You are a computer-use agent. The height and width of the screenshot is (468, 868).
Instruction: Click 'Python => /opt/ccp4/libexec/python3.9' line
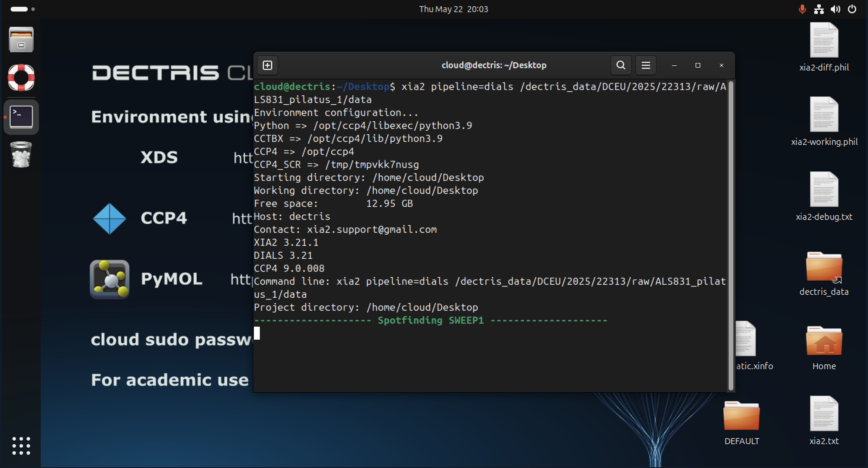click(363, 126)
